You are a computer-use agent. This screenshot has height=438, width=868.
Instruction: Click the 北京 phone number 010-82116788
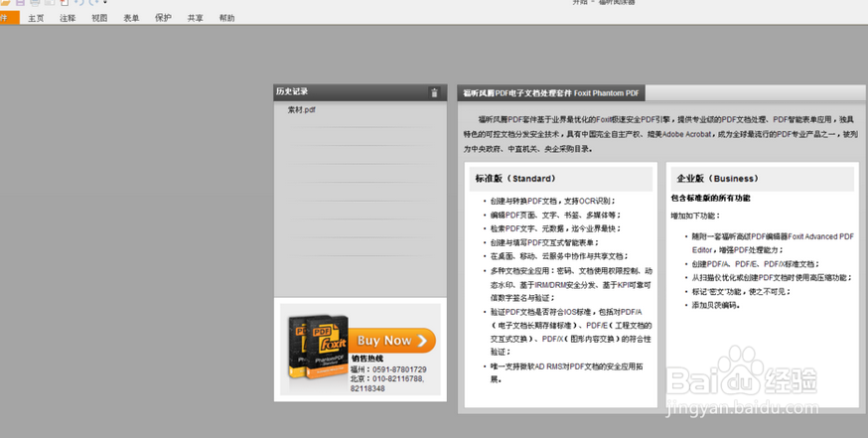tap(398, 378)
